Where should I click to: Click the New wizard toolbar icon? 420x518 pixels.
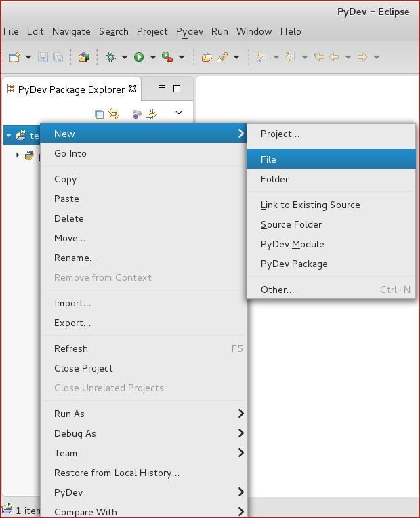click(x=14, y=57)
